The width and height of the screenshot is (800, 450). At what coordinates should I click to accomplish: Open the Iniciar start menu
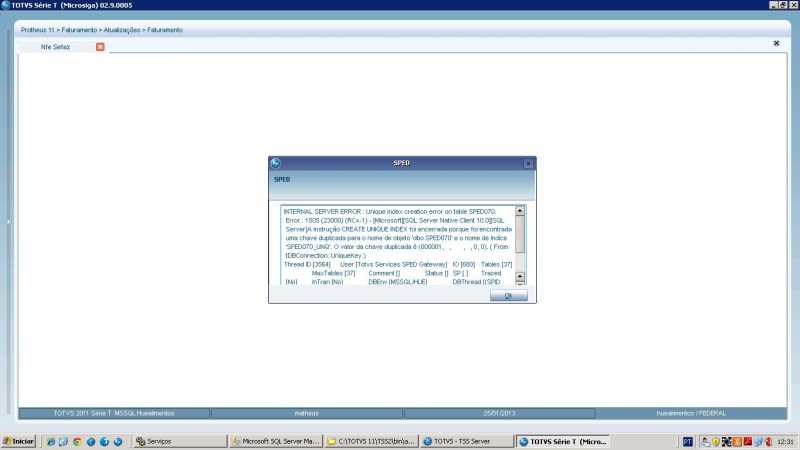[x=18, y=441]
